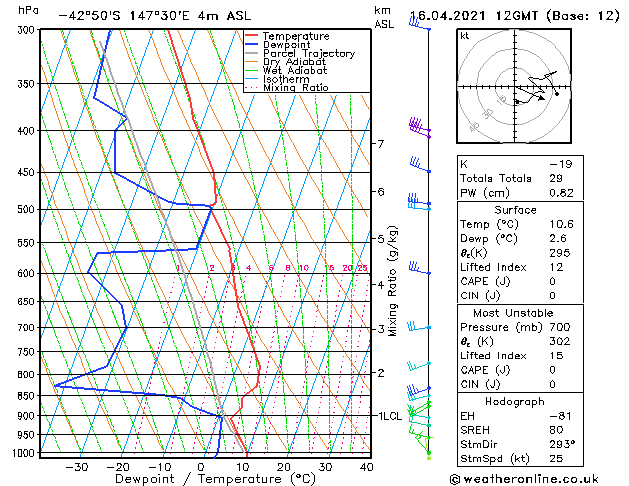This screenshot has width=629, height=486.
Task: Click the PW value "0.82"
Action: tap(561, 193)
